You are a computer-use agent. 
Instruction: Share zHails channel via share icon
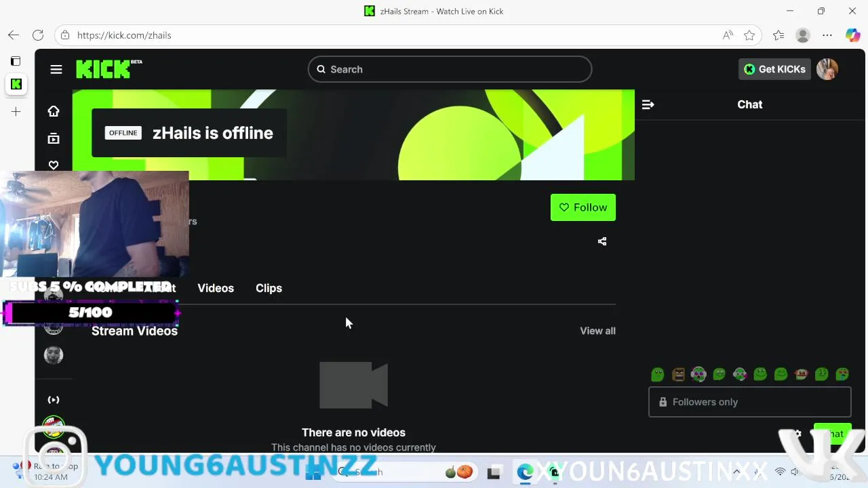click(602, 241)
